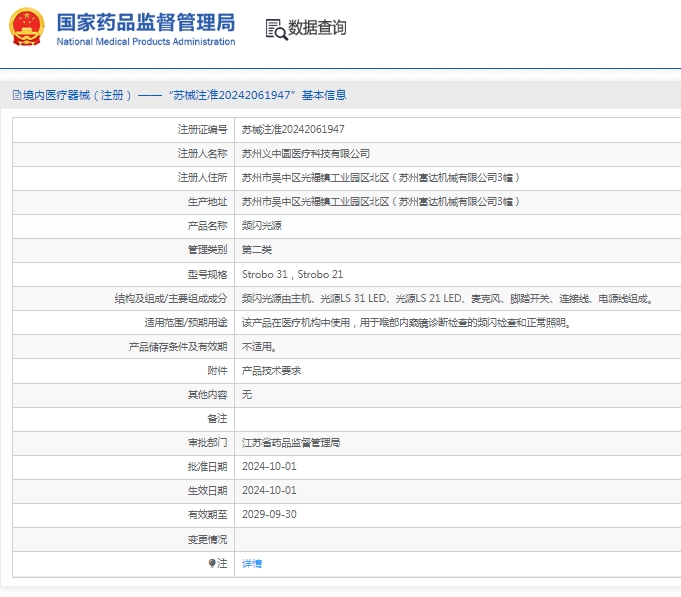
Task: Select storage condition value 不适用。
Action: (x=259, y=346)
